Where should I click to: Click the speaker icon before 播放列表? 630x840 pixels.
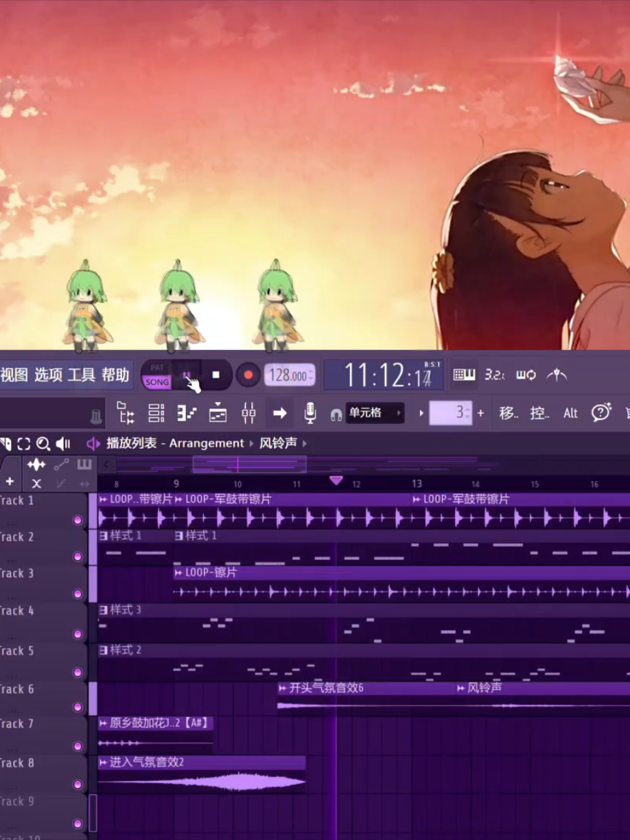coord(93,443)
